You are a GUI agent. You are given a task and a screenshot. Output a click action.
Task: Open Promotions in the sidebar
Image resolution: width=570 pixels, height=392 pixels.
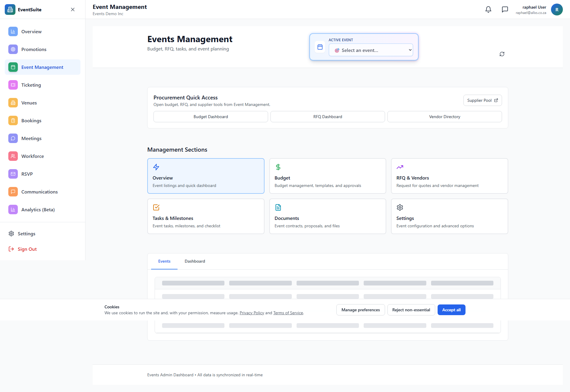[x=34, y=49]
